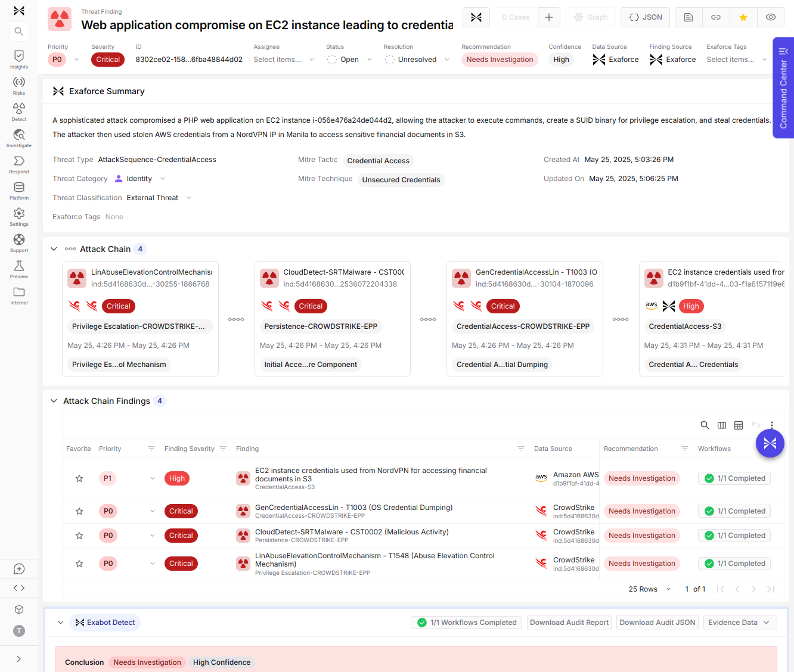Toggle the watch eye icon
This screenshot has width=794, height=672.
pyautogui.click(x=771, y=17)
